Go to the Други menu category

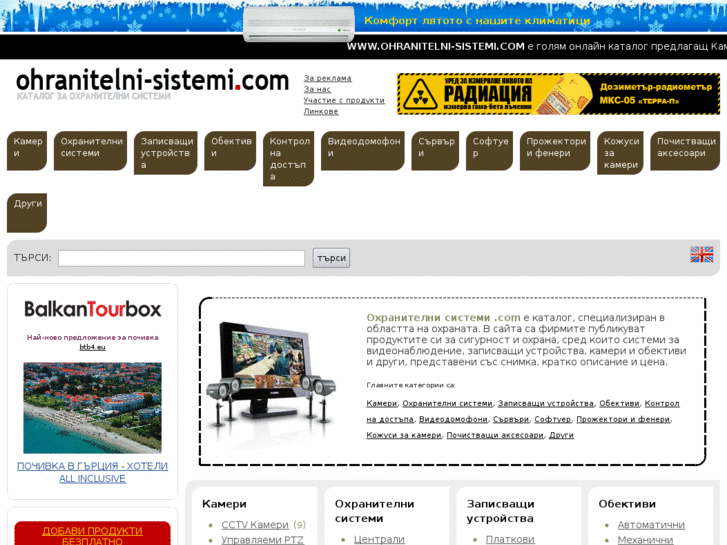pyautogui.click(x=27, y=204)
